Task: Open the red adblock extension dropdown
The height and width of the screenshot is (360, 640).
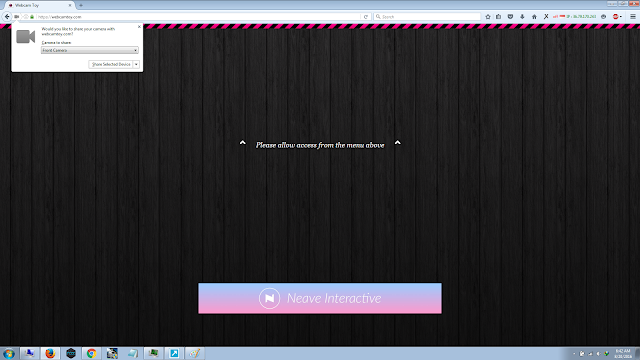Action: (x=617, y=17)
